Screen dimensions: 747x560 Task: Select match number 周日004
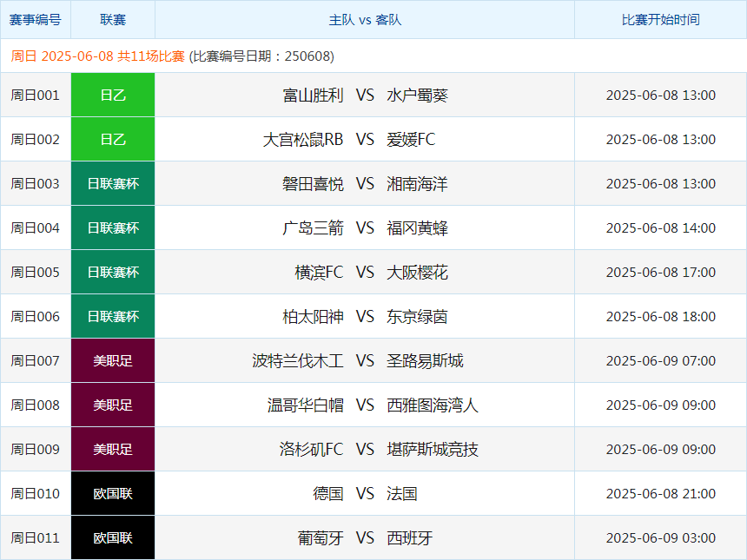(x=36, y=228)
